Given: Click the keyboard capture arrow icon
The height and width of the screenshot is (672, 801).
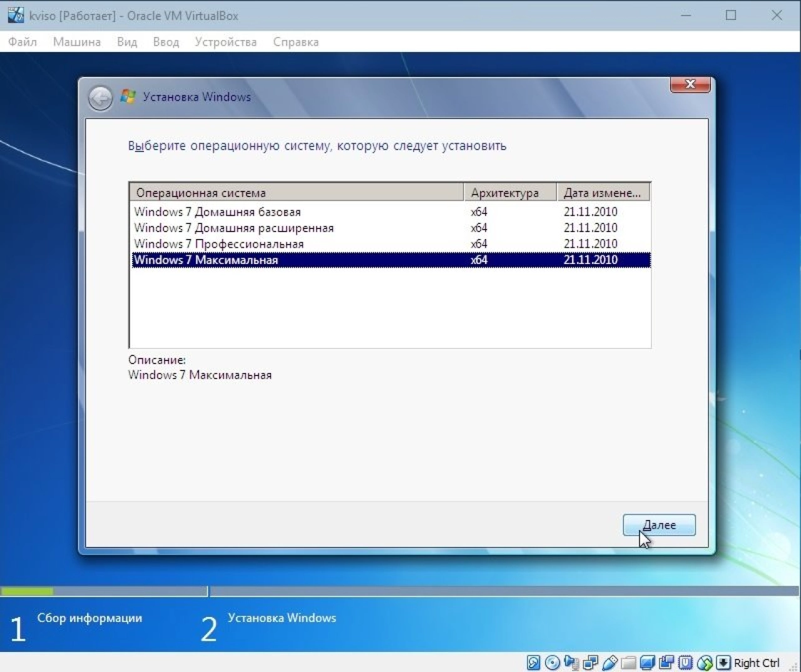Looking at the screenshot, I should coord(723,663).
